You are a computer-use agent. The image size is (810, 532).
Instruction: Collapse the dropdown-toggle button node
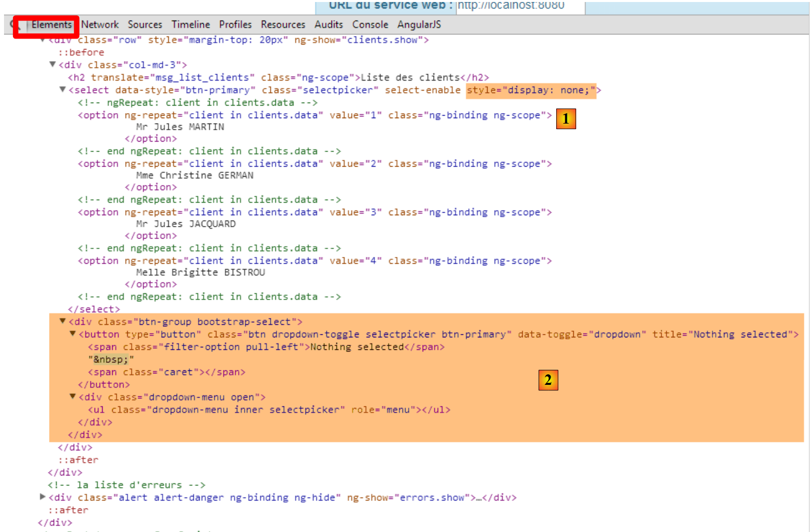[x=73, y=334]
